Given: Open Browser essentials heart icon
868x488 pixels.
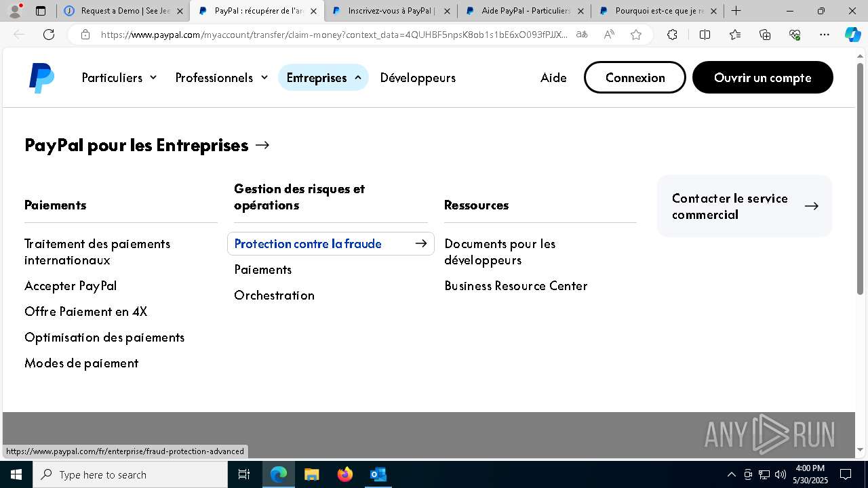Looking at the screenshot, I should click(795, 35).
